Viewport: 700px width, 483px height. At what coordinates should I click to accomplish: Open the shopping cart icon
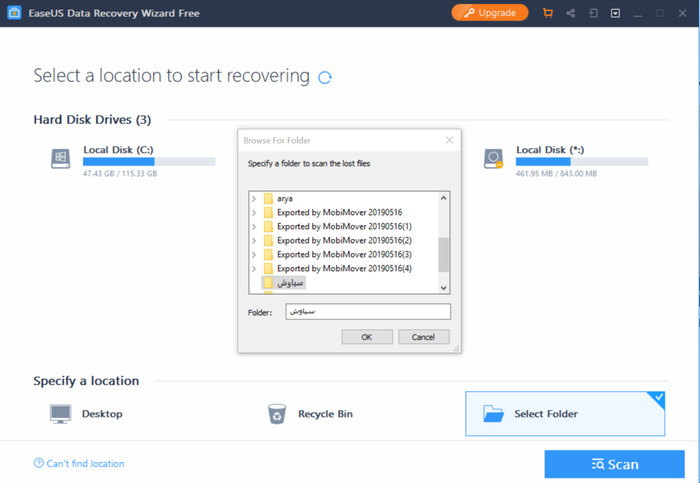click(x=547, y=13)
